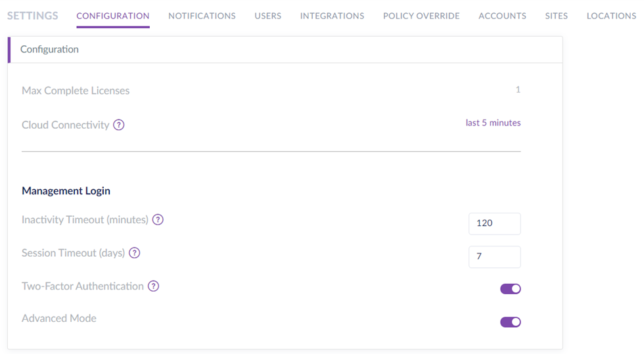Click the Configuration panel header
The width and height of the screenshot is (644, 354).
tap(49, 49)
